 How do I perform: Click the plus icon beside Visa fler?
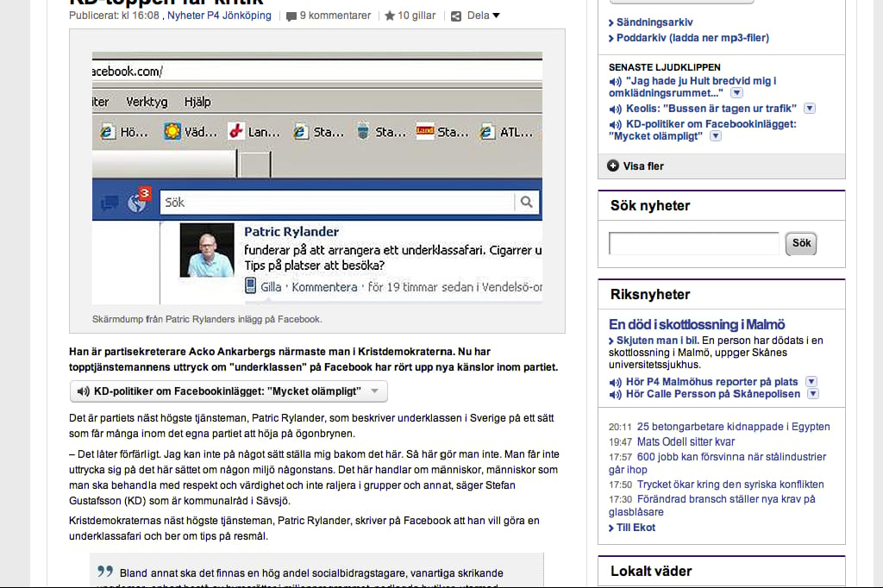click(x=613, y=166)
